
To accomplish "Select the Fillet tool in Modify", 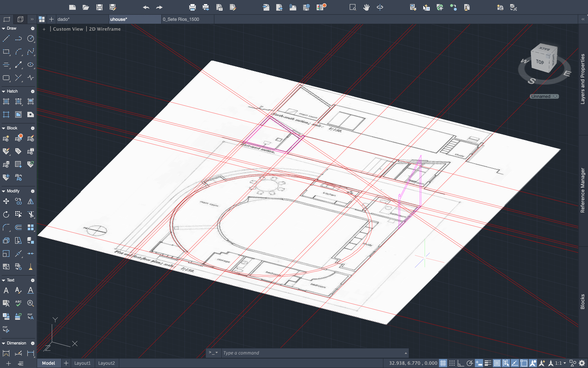I will pos(6,227).
